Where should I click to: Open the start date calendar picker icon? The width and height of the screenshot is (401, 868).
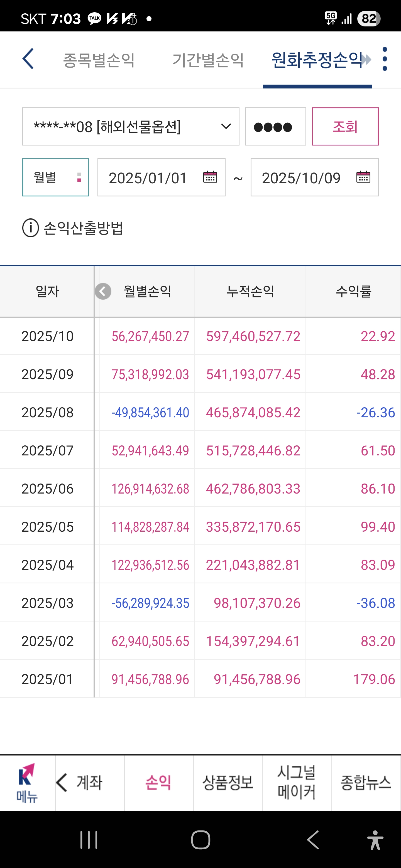[x=210, y=177]
